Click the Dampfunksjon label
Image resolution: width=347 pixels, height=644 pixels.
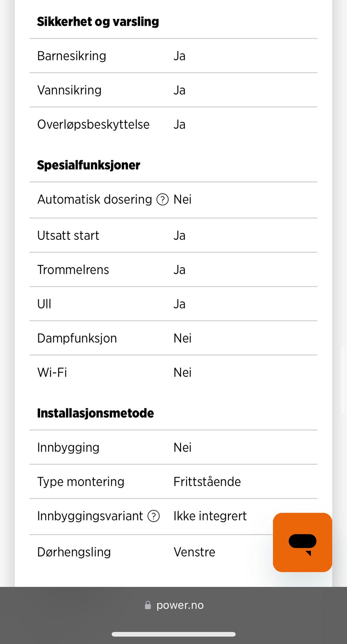[77, 338]
